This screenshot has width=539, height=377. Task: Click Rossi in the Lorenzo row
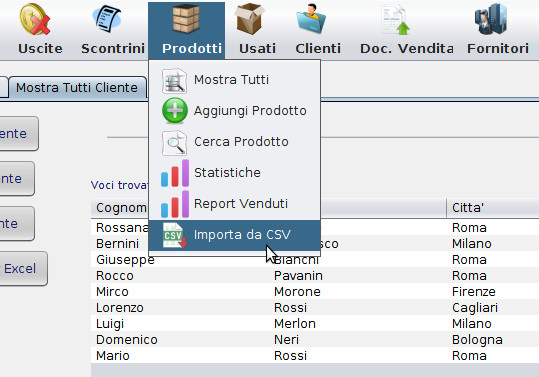pos(290,308)
